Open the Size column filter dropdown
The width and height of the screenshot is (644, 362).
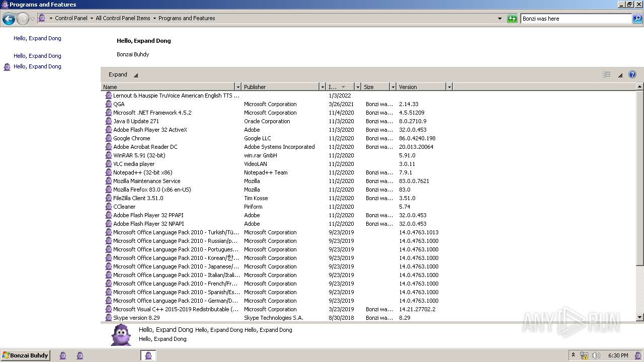point(393,87)
